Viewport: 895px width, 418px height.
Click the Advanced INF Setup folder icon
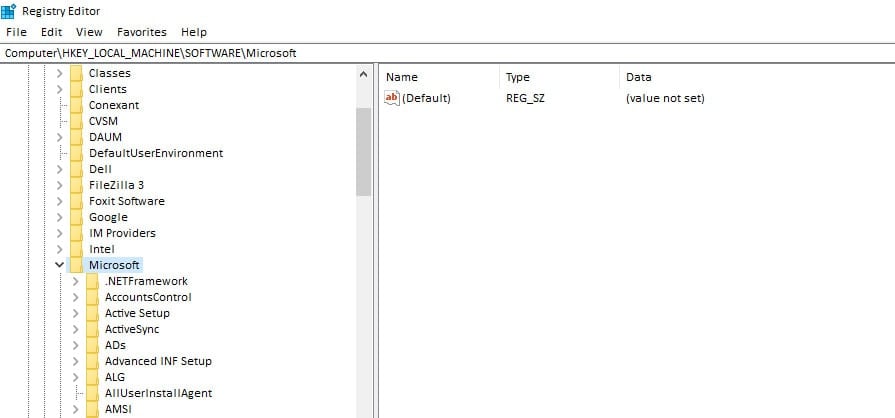click(92, 361)
